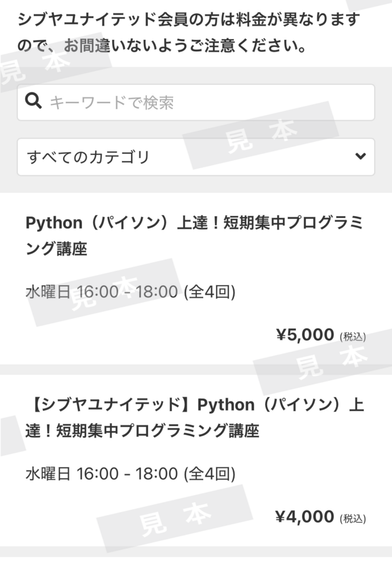This screenshot has width=392, height=568.
Task: Click the シブヤユナイテッド会員 fee notice text
Action: 189,21
